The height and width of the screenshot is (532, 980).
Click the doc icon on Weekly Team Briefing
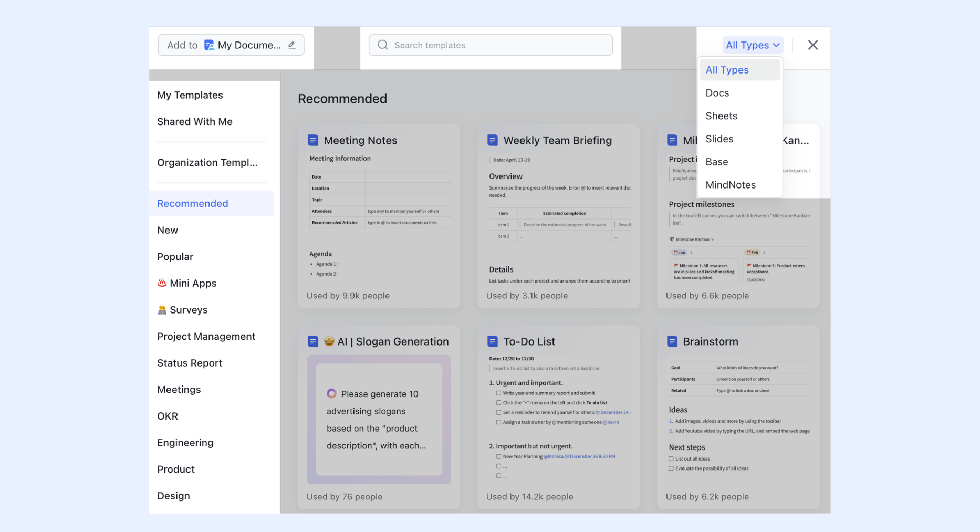[x=493, y=140]
